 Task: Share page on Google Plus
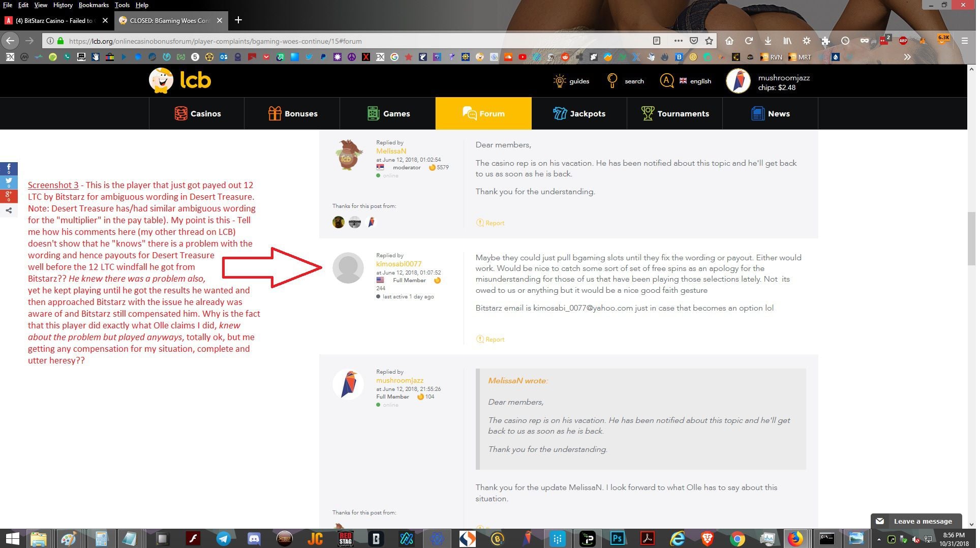tap(9, 196)
